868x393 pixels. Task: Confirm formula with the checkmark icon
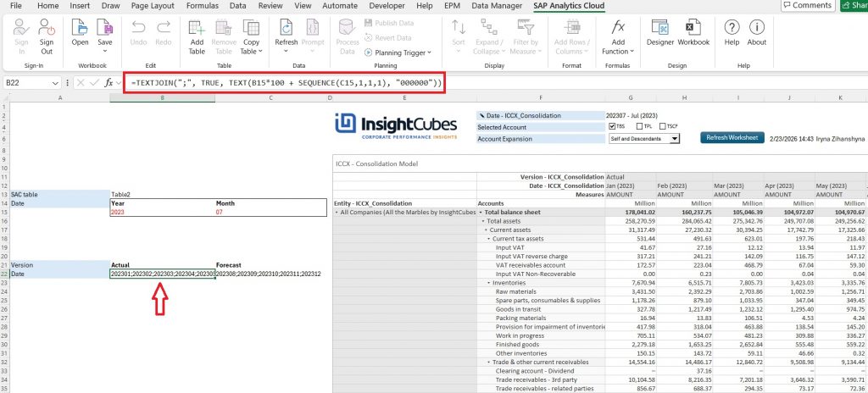[x=95, y=82]
